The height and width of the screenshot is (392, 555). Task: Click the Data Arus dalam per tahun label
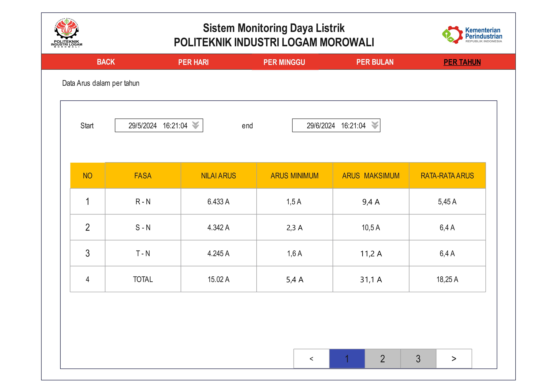pyautogui.click(x=101, y=83)
